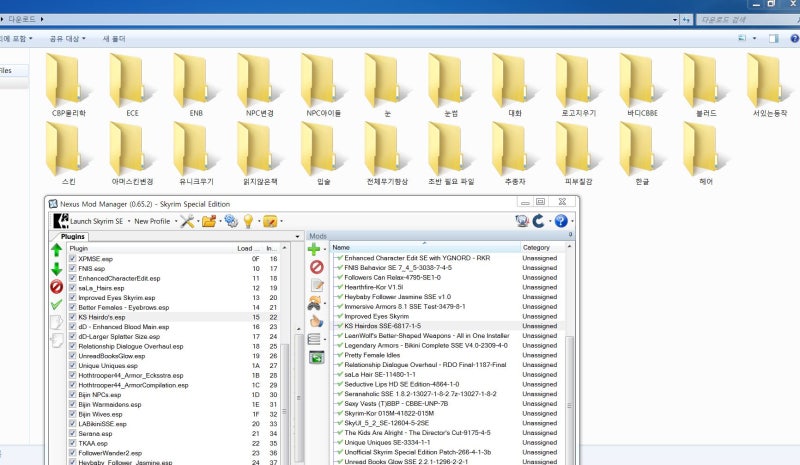Toggle EnhancedCharacterEdit.esp checkbox

click(72, 278)
